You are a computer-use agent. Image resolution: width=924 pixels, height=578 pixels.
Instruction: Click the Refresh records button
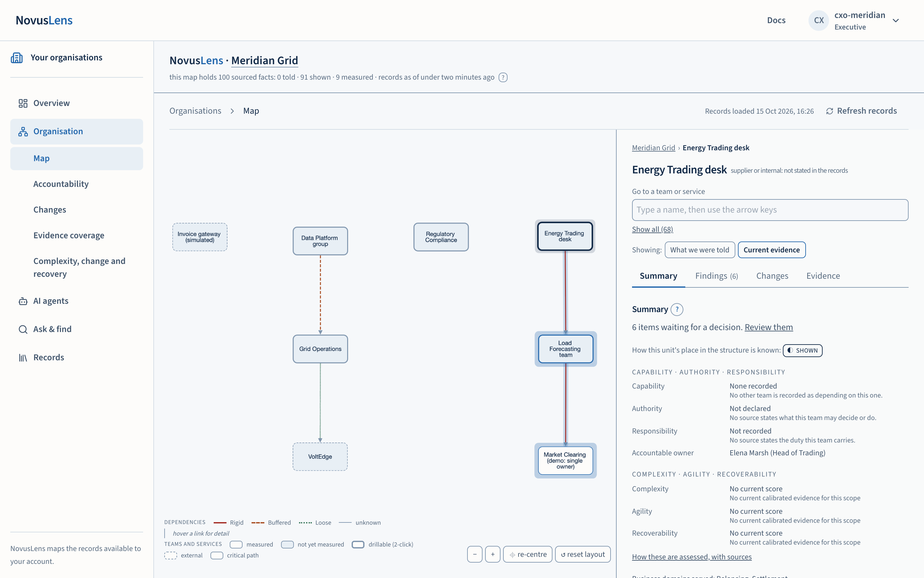click(861, 111)
